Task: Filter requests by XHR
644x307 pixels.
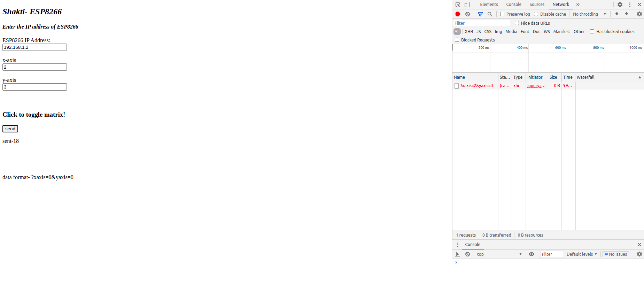Action: point(469,31)
